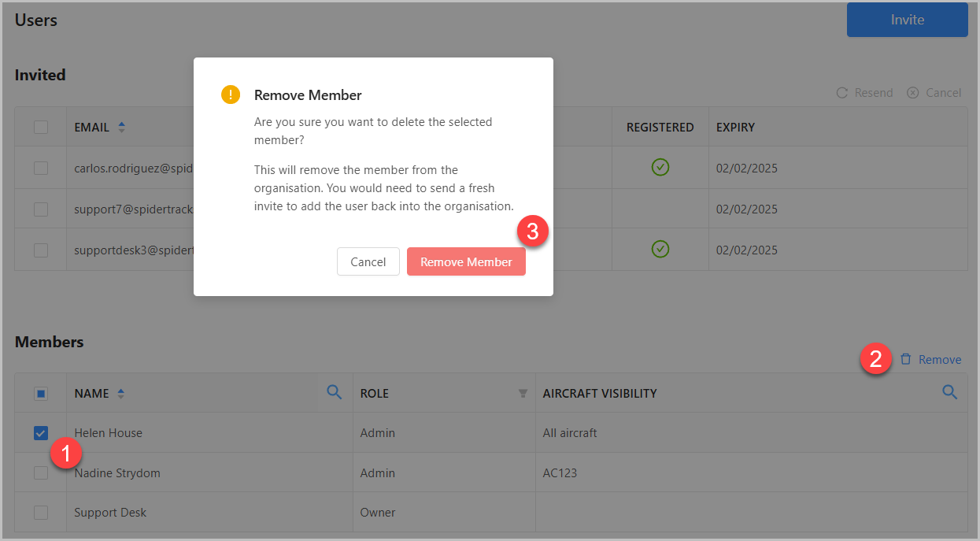Click the Remove Member dialog title
Screen dimensions: 980x541
click(308, 95)
